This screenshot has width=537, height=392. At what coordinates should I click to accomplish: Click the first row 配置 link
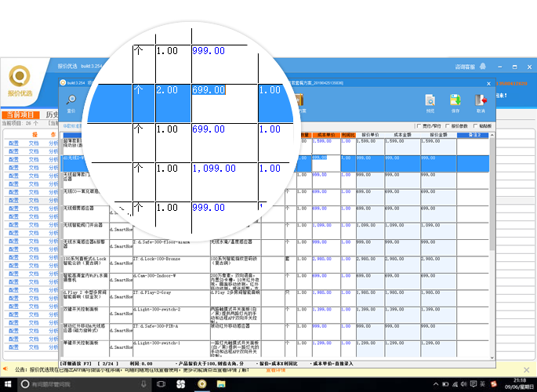13,143
